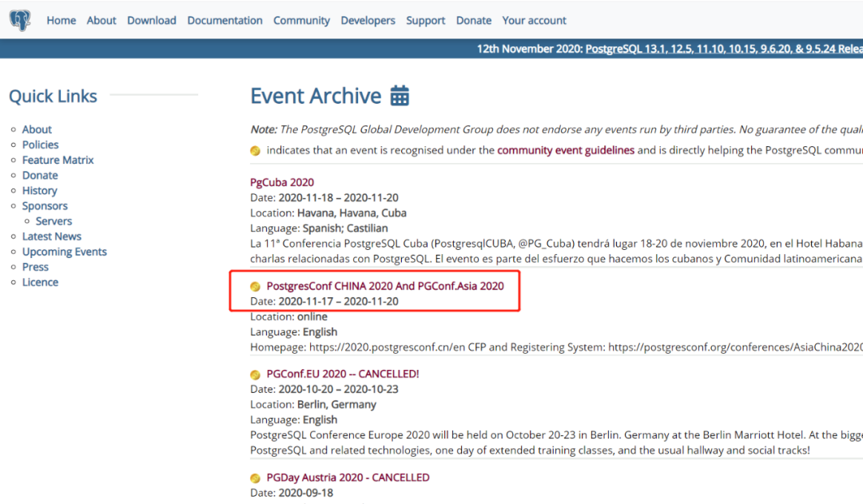Image resolution: width=863 pixels, height=504 pixels.
Task: Open the Servers sub-link under Sponsors
Action: coord(54,221)
